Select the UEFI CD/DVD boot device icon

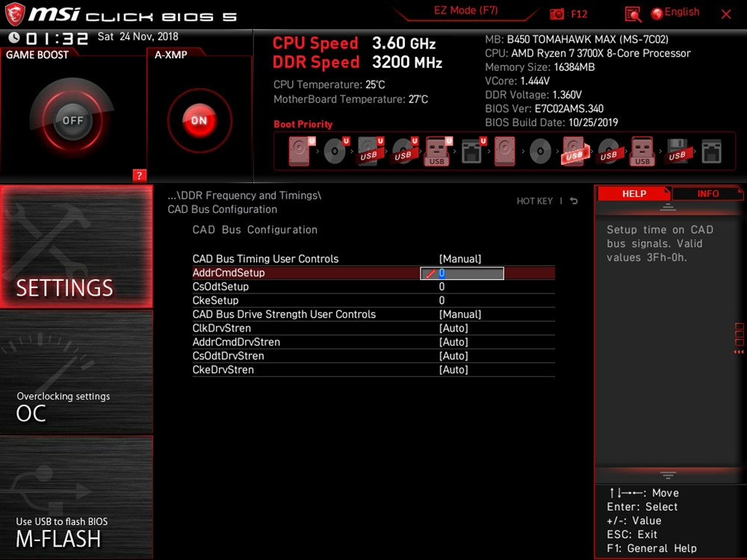coord(336,151)
